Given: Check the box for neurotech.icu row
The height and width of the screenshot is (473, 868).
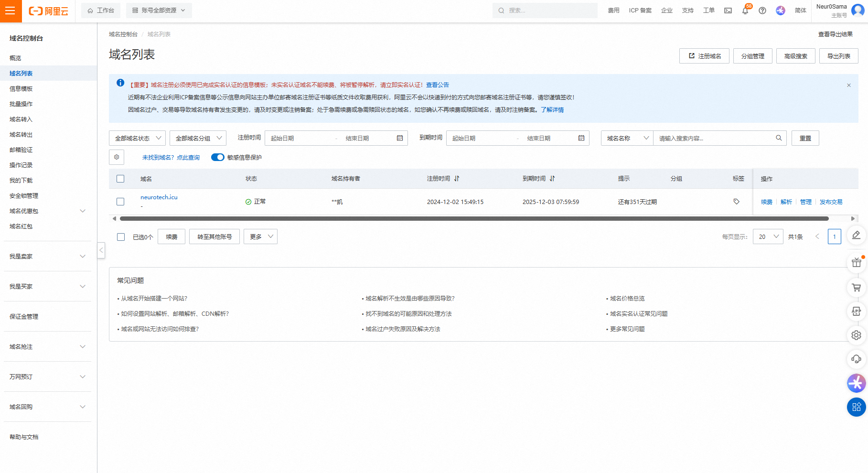Looking at the screenshot, I should pos(120,202).
